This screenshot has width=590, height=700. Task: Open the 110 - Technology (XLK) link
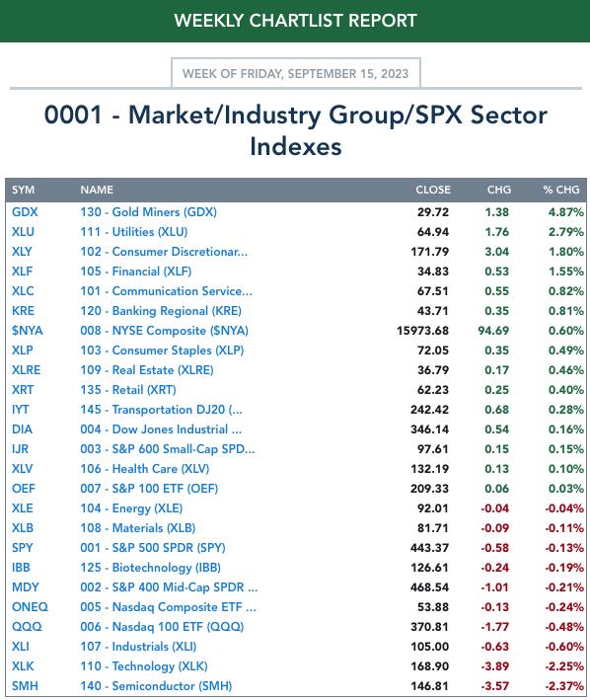(x=144, y=666)
